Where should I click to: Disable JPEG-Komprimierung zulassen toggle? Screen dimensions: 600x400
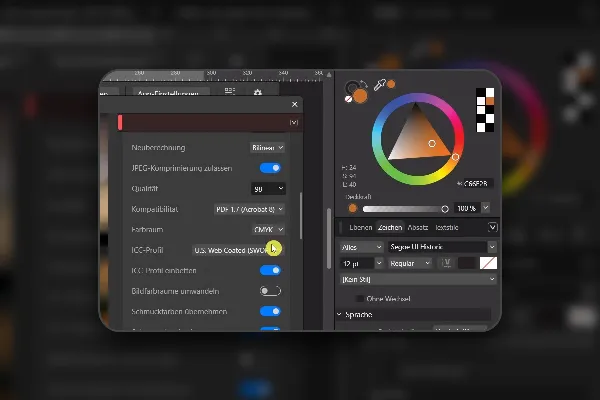pos(270,168)
